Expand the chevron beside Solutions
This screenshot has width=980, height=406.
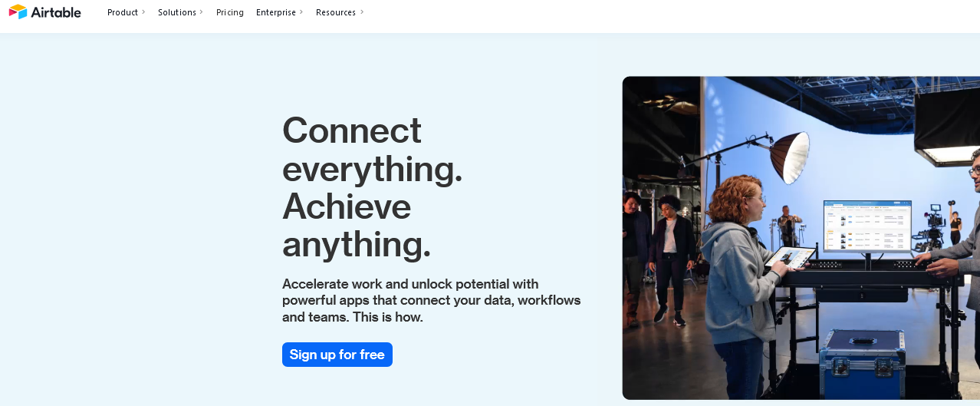coord(202,12)
